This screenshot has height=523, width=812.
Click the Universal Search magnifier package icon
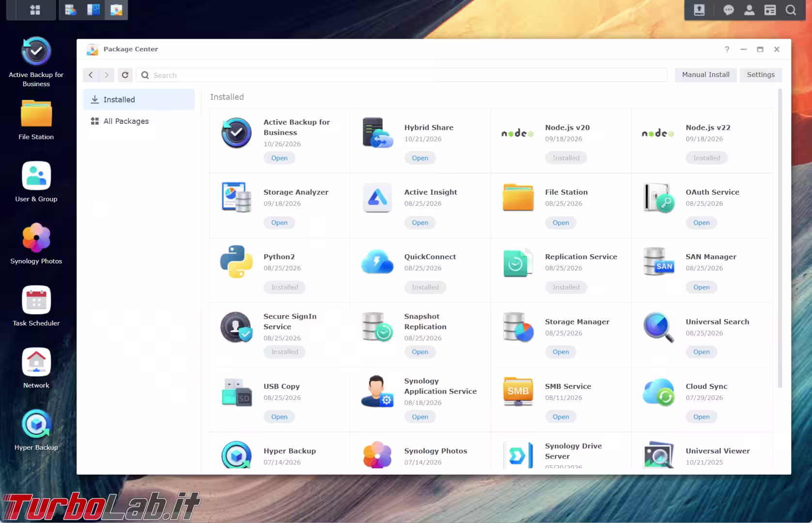(658, 327)
